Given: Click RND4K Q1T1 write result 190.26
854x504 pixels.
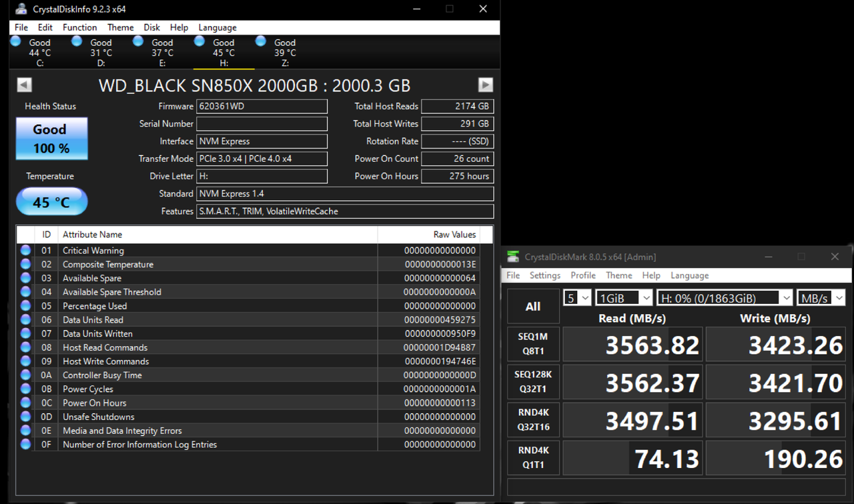Looking at the screenshot, I should [776, 459].
